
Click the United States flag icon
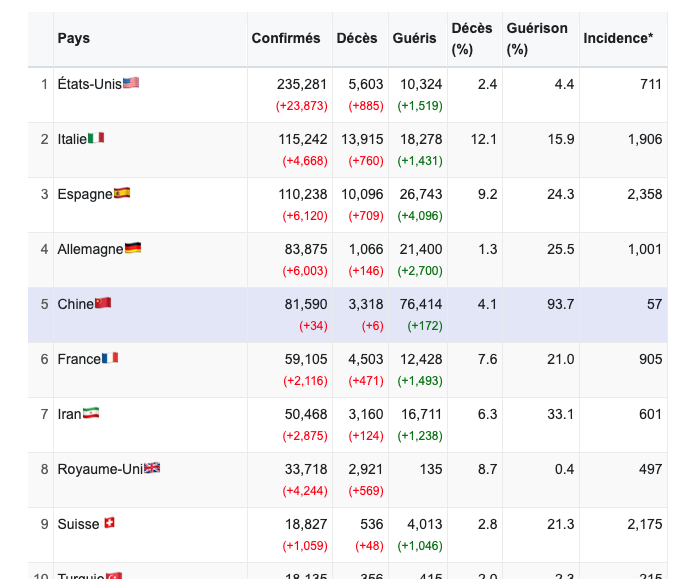tap(131, 83)
